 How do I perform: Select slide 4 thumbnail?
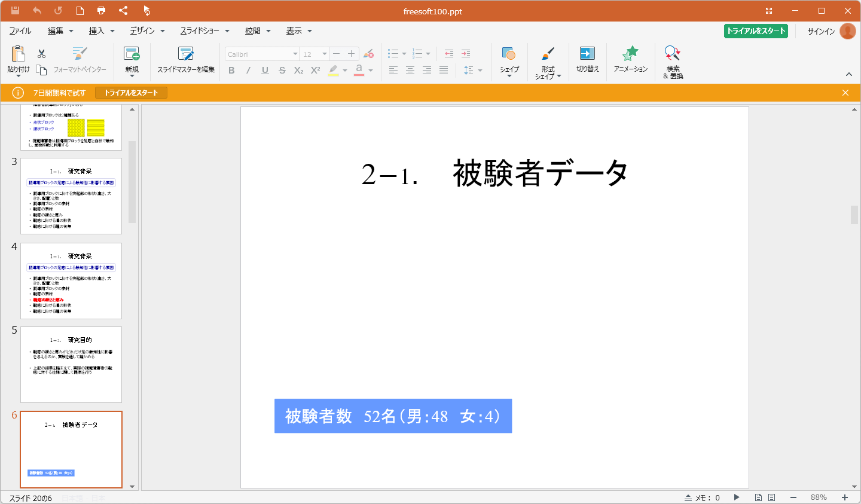(71, 281)
